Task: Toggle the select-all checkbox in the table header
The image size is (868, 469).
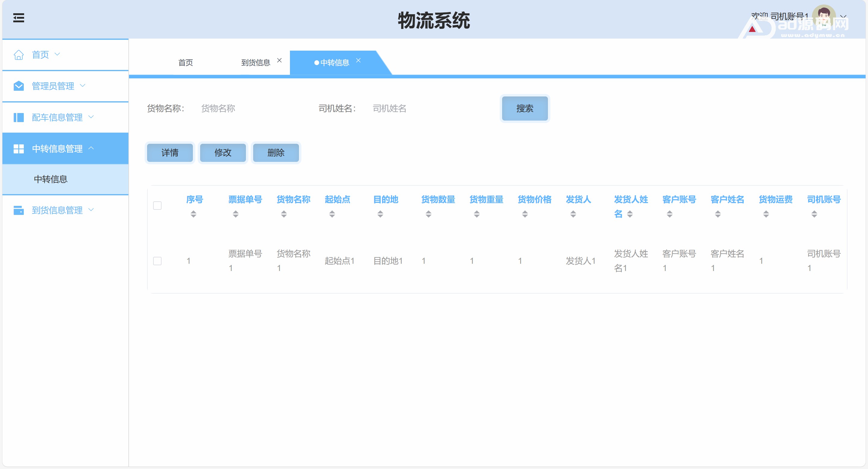Action: click(x=157, y=206)
